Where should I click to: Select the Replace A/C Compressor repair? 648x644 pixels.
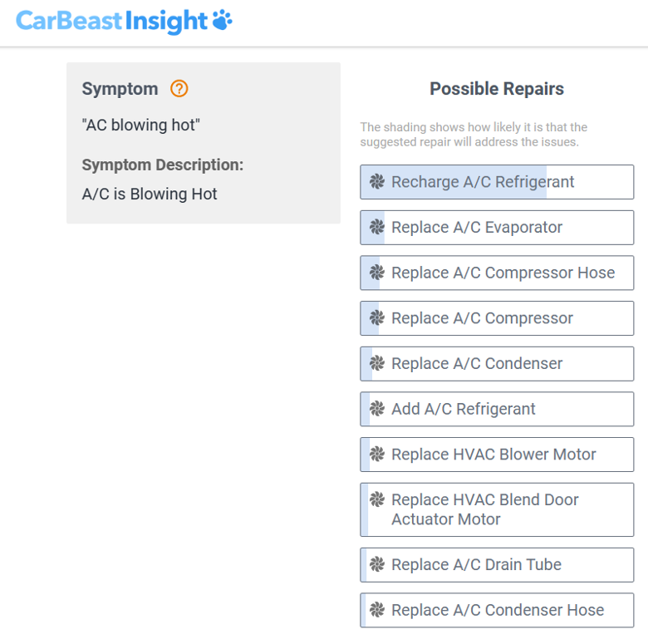coord(497,318)
